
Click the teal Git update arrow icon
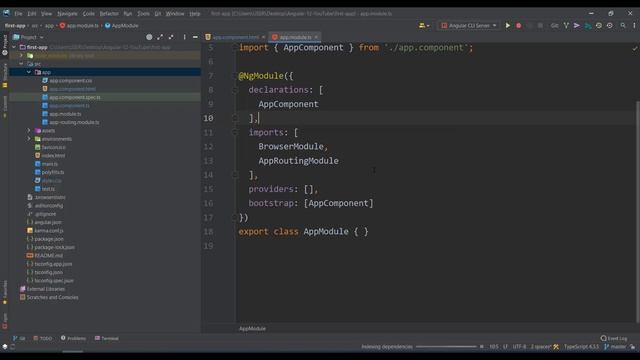point(588,25)
